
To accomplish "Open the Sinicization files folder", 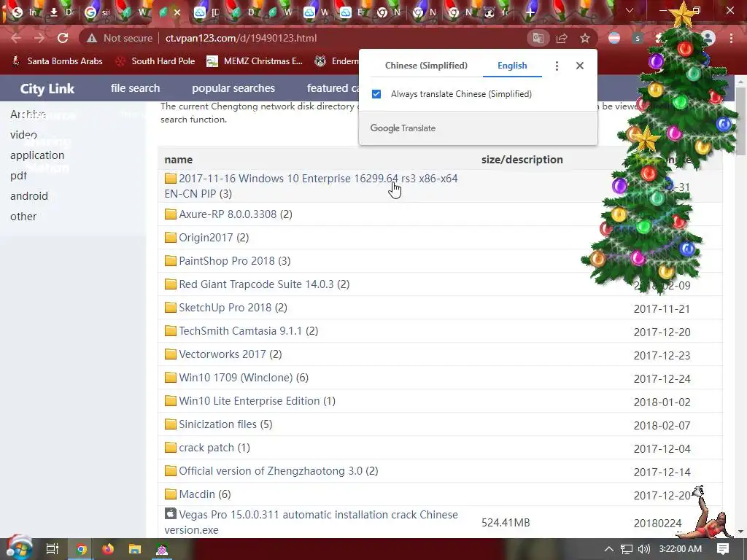I will click(219, 424).
